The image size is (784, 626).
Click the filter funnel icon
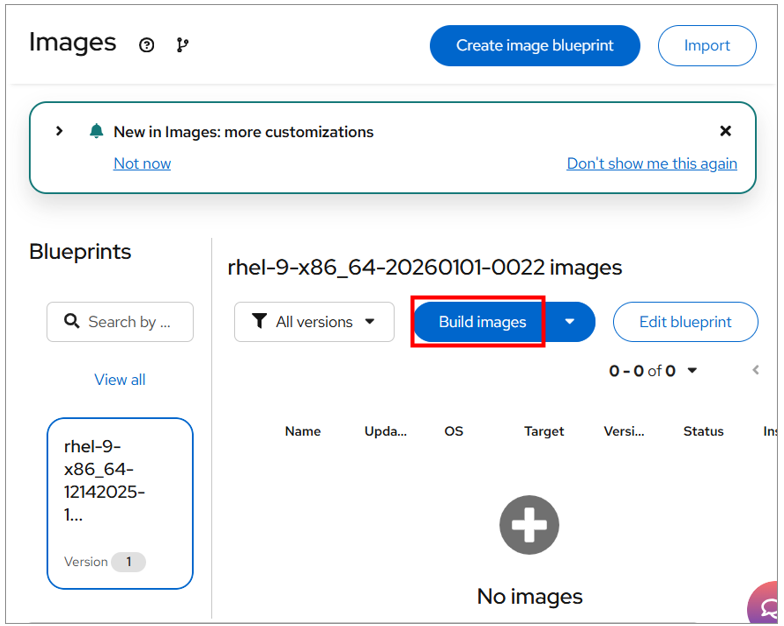tap(260, 322)
